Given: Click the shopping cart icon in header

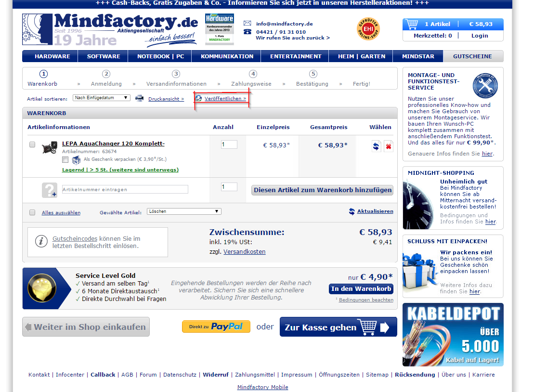Looking at the screenshot, I should (x=412, y=24).
